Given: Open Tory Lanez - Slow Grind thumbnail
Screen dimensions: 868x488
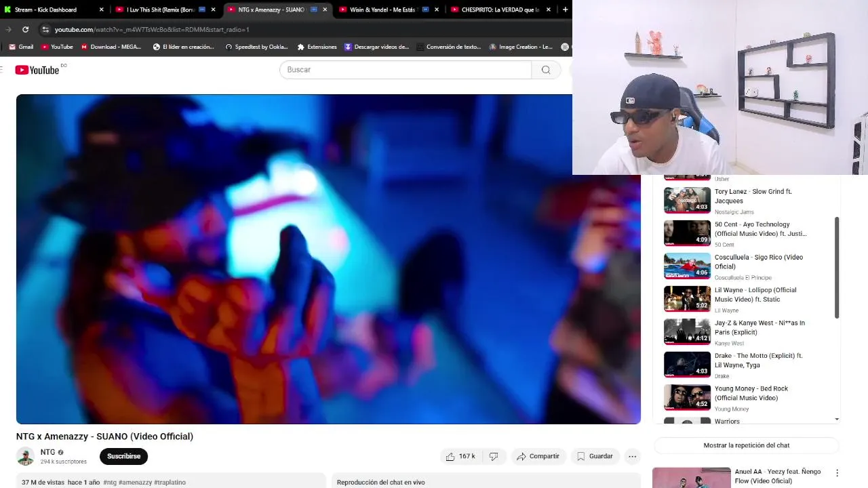Looking at the screenshot, I should pos(687,200).
